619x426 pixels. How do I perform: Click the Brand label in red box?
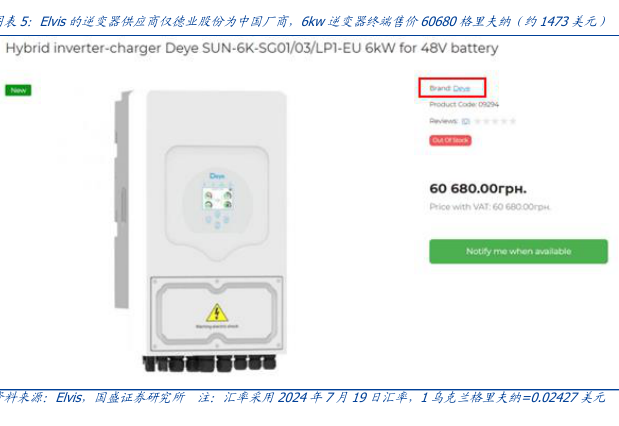(440, 88)
